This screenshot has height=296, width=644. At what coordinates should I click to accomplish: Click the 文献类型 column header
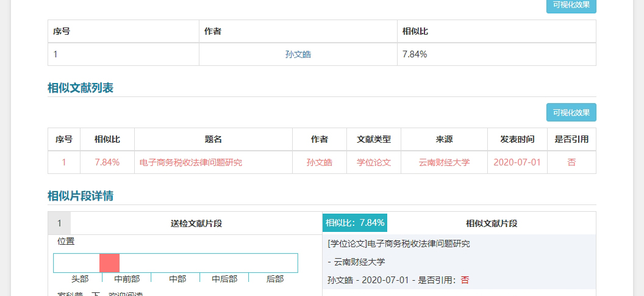tap(374, 139)
